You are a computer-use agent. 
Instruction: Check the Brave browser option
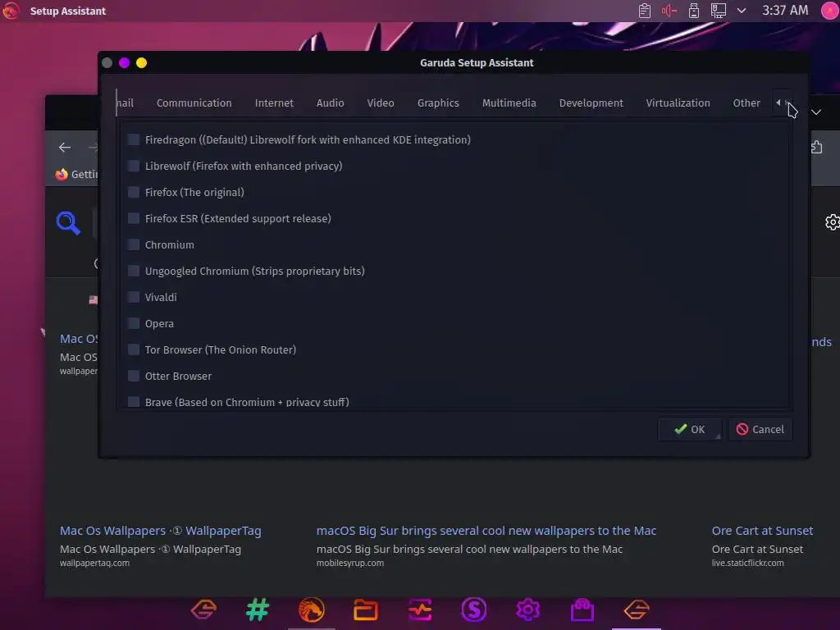[x=134, y=402]
